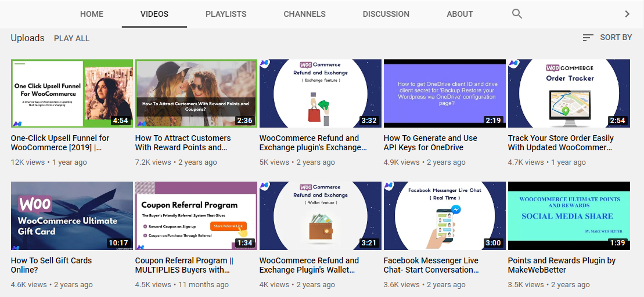This screenshot has height=297, width=644.
Task: Open Refund and Exchange Exchange feature thumbnail
Action: point(321,93)
